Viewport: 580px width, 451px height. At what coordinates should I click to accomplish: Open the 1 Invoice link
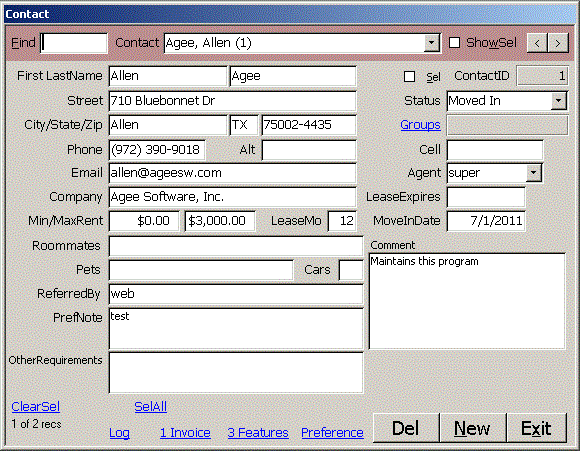[185, 433]
